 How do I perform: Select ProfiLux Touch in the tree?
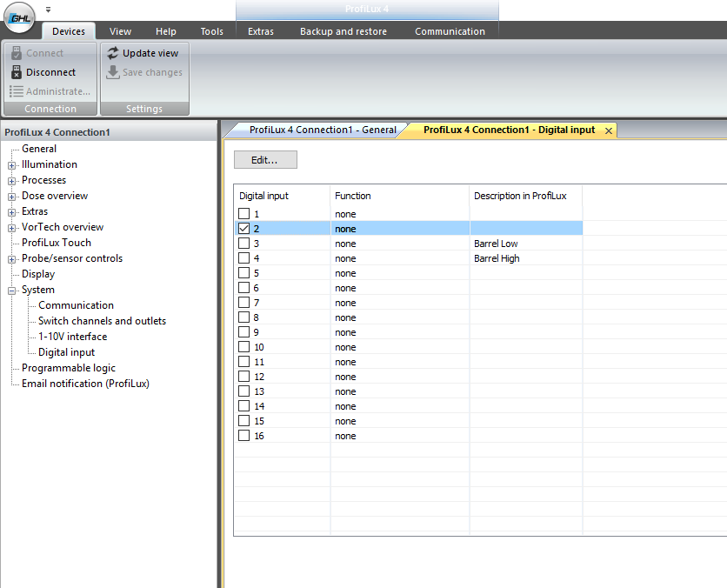(57, 243)
